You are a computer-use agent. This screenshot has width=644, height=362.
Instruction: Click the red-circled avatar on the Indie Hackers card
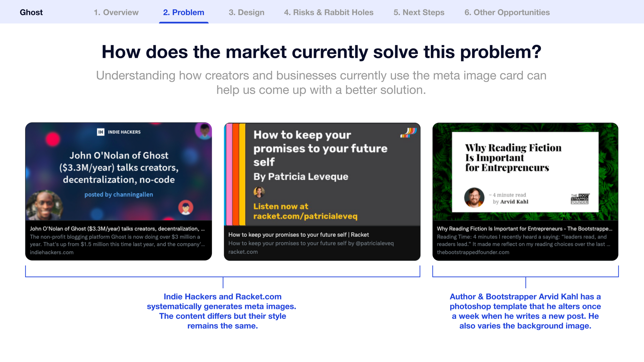[x=186, y=208]
